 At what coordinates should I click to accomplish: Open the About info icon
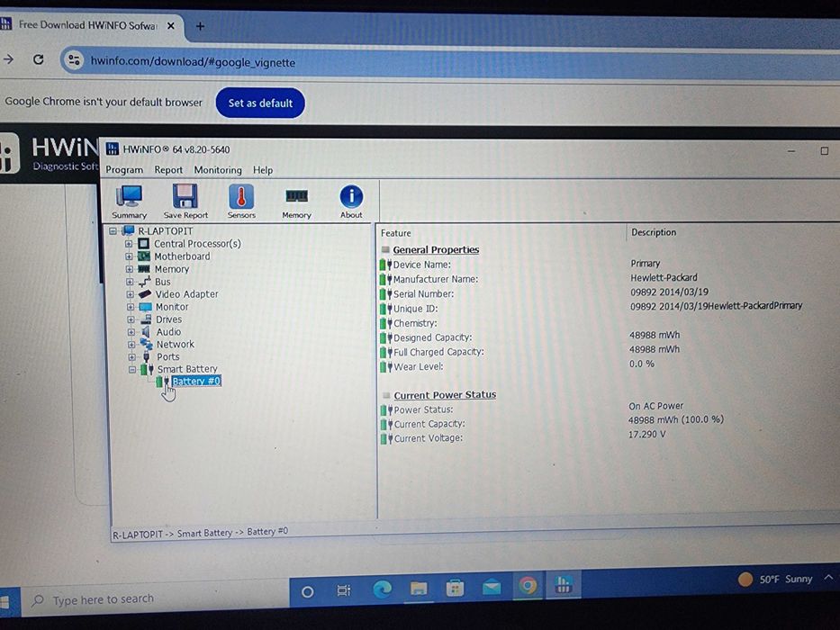click(x=351, y=202)
